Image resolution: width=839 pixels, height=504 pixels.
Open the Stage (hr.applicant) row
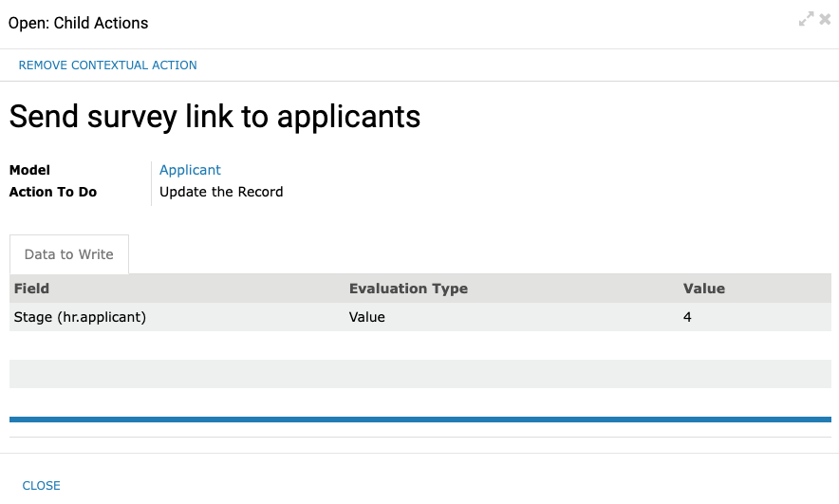pos(420,317)
